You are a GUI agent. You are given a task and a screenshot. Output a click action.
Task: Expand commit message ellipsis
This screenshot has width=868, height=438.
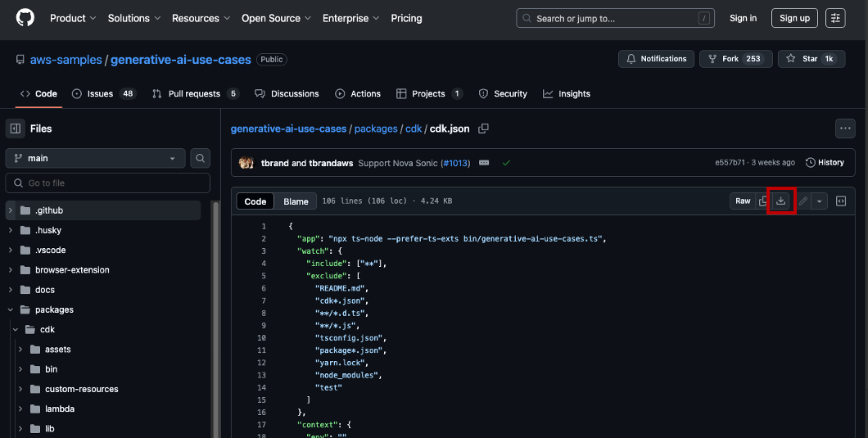click(x=484, y=163)
